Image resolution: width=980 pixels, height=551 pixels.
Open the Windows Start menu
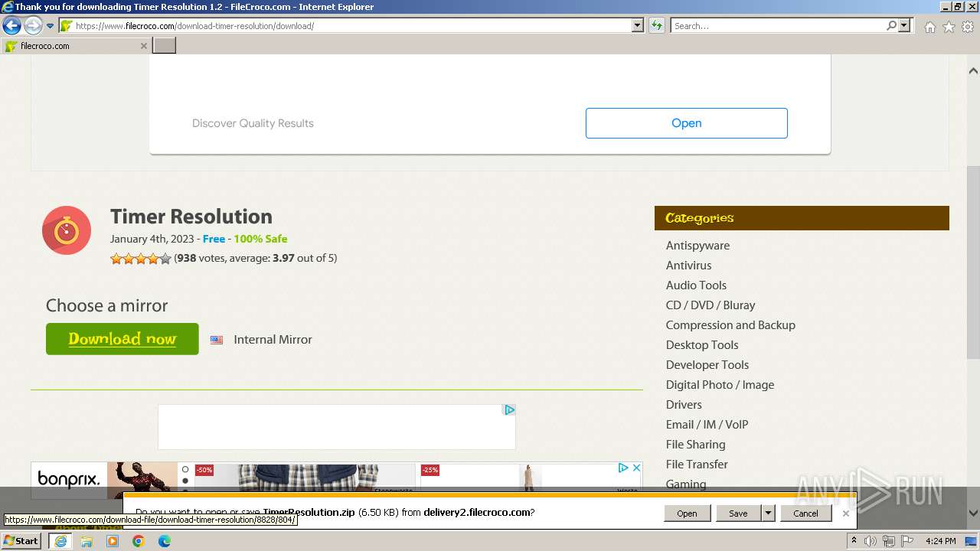click(x=21, y=541)
